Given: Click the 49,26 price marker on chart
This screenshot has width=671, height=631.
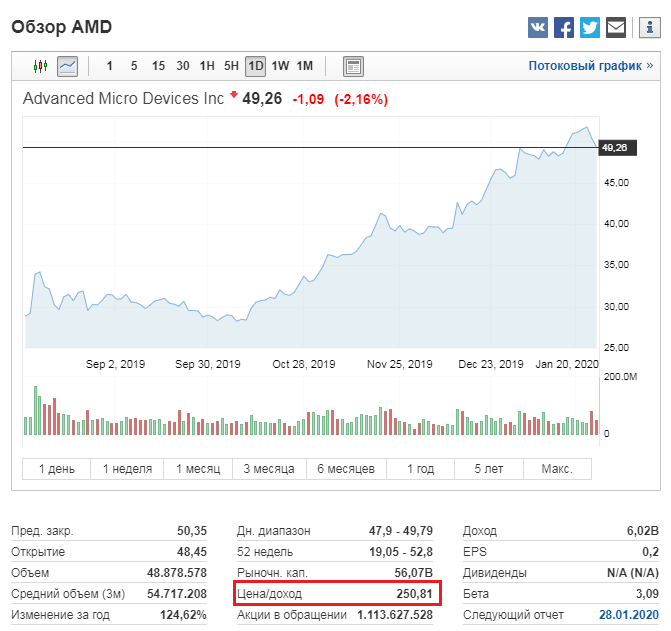Looking at the screenshot, I should pyautogui.click(x=617, y=148).
